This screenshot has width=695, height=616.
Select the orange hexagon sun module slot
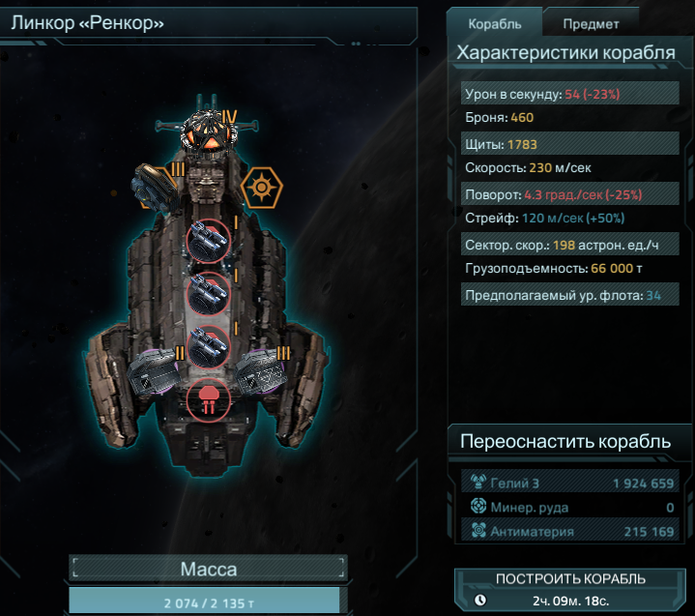click(262, 188)
